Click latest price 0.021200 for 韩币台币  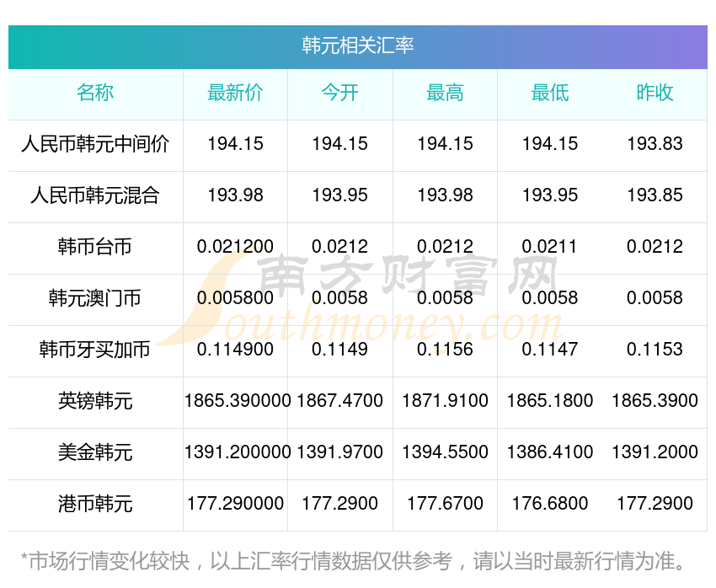[x=235, y=247]
